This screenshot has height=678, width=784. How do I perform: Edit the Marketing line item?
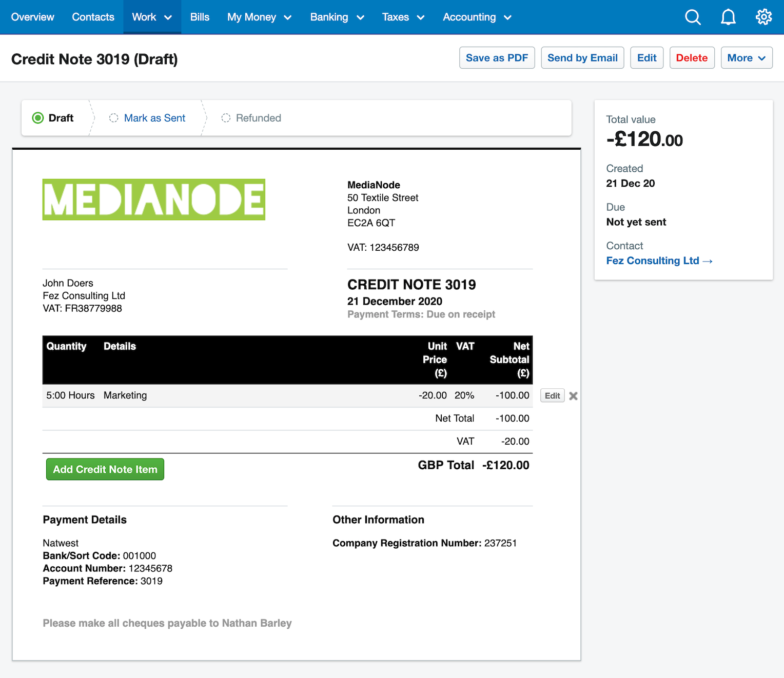tap(552, 396)
